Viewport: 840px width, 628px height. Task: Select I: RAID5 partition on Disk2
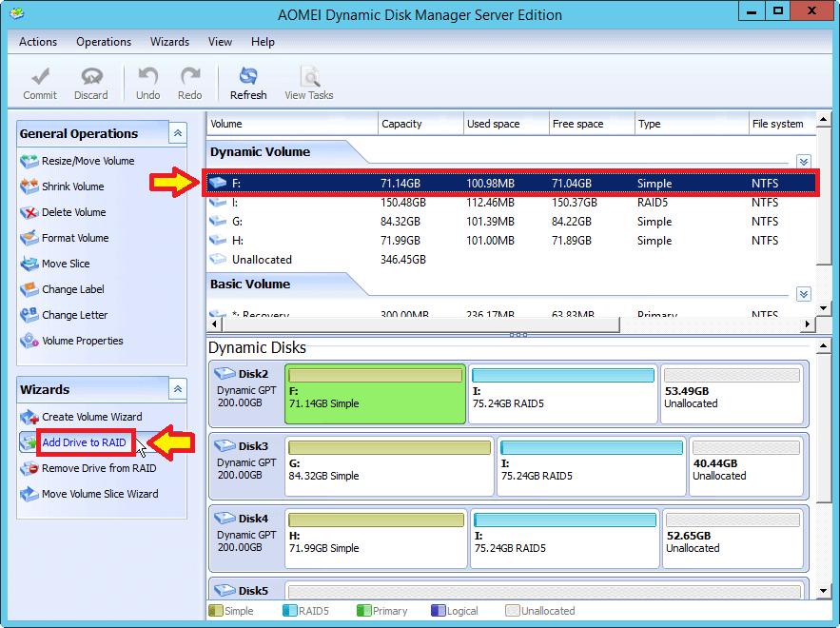pos(563,394)
